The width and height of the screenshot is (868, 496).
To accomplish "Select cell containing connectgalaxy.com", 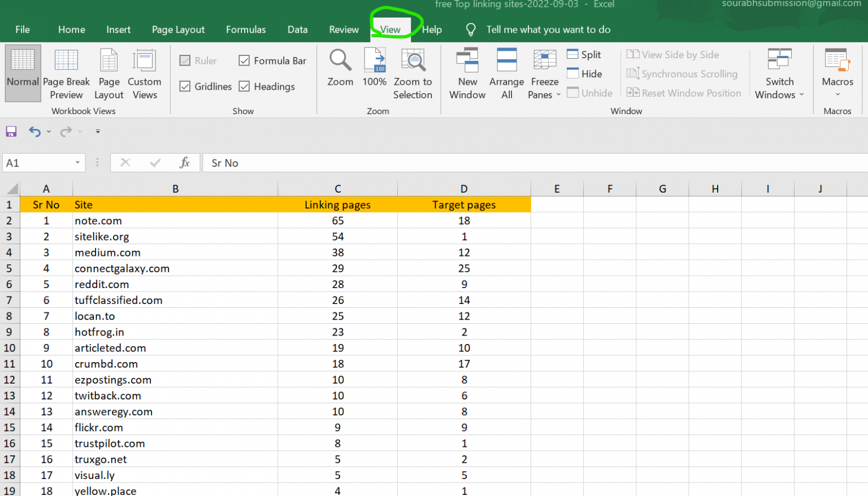I will pyautogui.click(x=175, y=268).
